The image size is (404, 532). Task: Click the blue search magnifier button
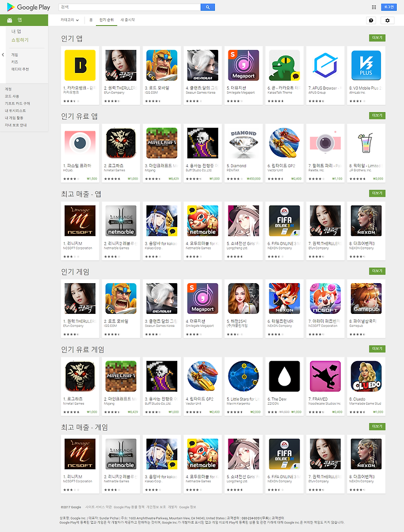pos(208,7)
